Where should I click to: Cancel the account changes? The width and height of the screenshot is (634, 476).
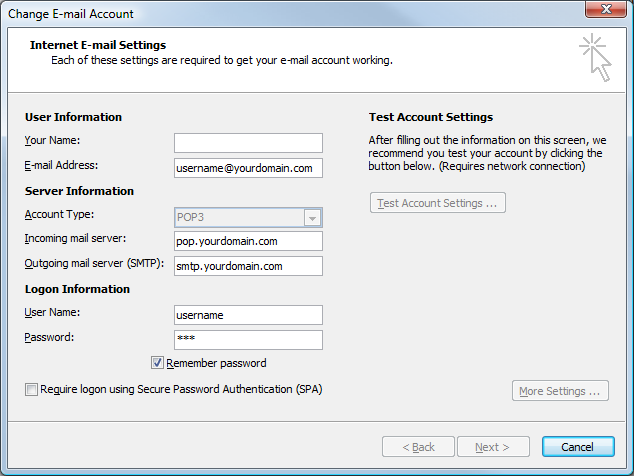578,447
